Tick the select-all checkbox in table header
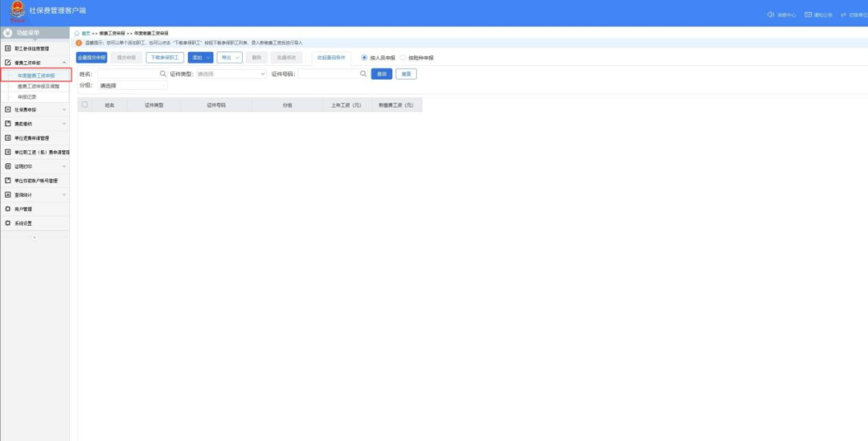Viewport: 868px width, 441px height. click(x=85, y=104)
